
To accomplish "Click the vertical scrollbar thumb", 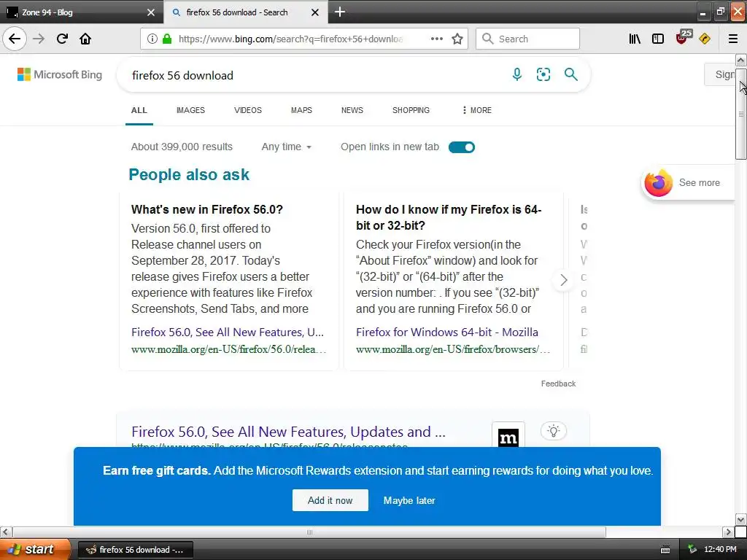I will (x=741, y=113).
